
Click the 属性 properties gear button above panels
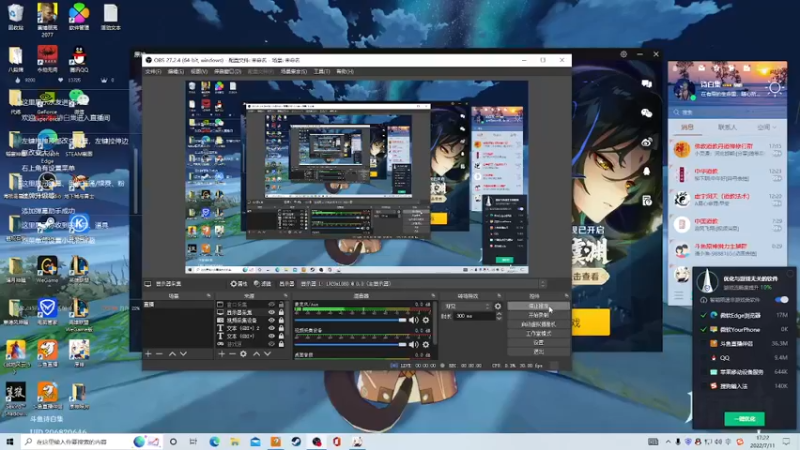[x=239, y=284]
